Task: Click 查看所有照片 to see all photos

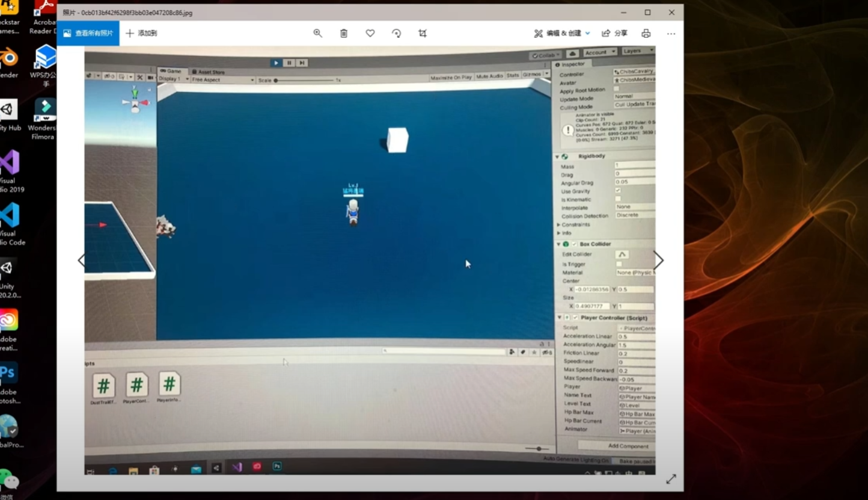Action: click(88, 33)
